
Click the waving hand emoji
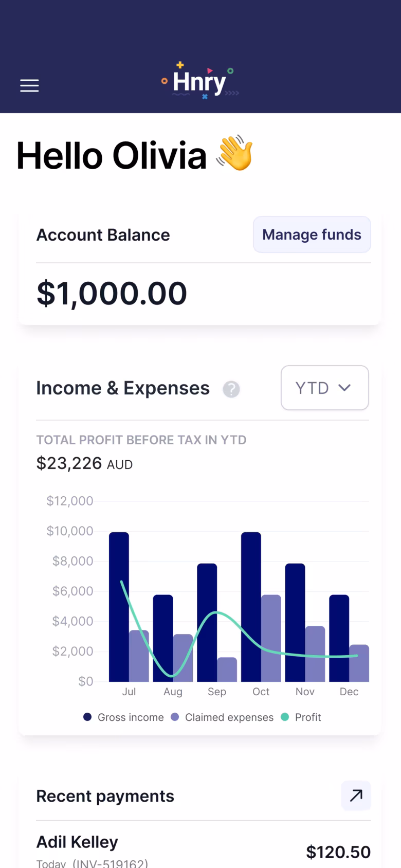pos(234,154)
